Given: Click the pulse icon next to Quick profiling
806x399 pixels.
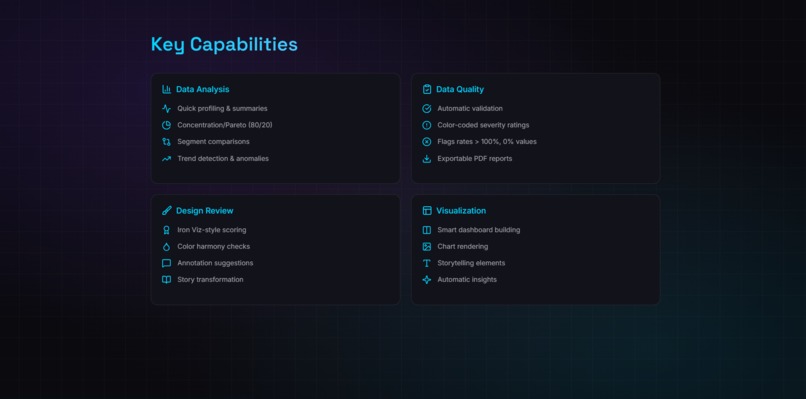Looking at the screenshot, I should tap(167, 108).
